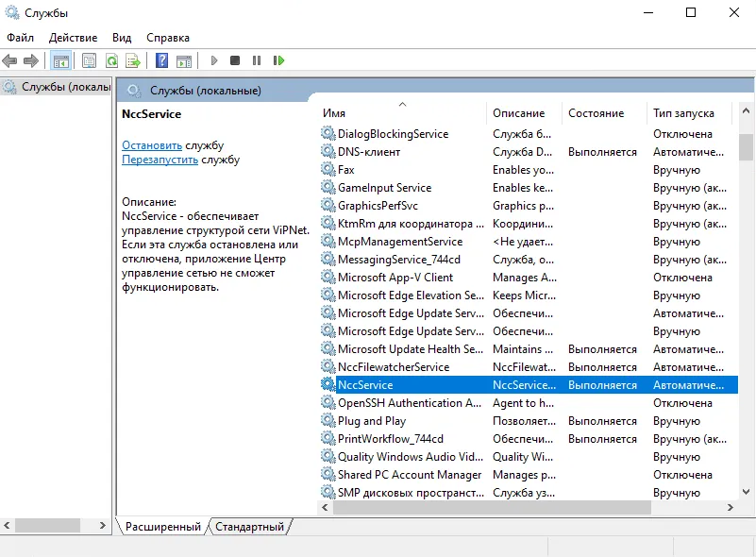Viewport: 756px width, 557px height.
Task: Click the gear icon of Plug and Play
Action: tap(328, 420)
